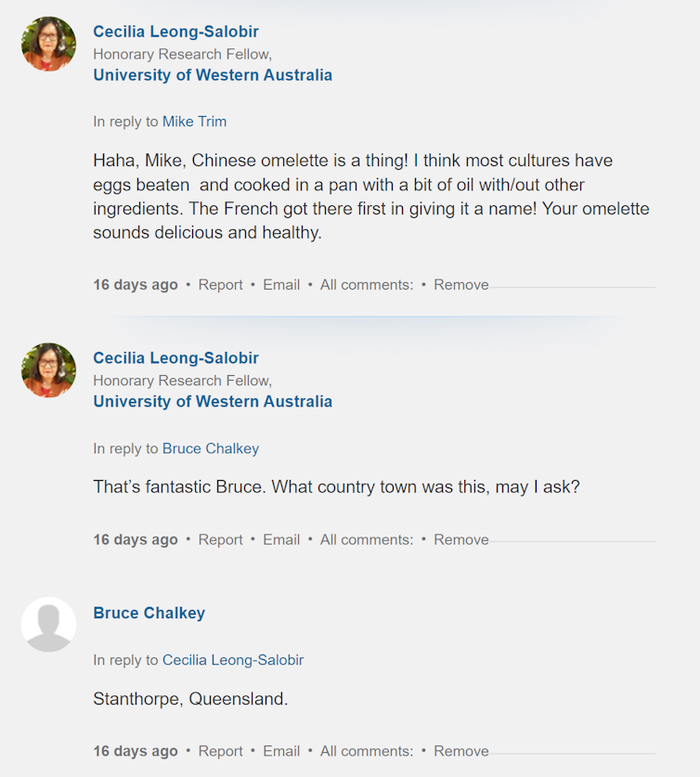View all comments under omelette reply

tap(367, 285)
